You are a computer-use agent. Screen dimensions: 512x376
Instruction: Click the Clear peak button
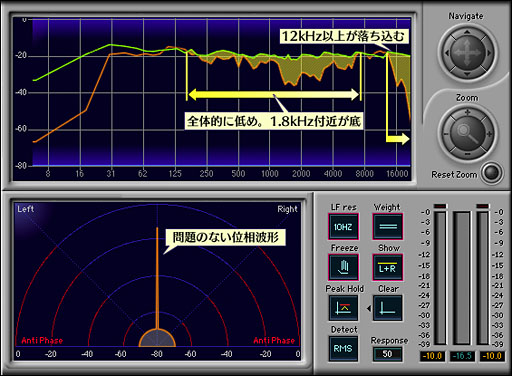coord(388,308)
